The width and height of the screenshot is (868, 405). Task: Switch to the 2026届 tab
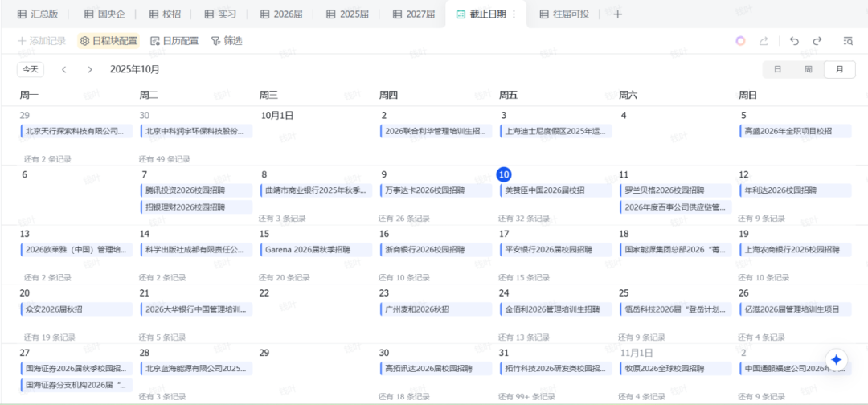(x=282, y=14)
